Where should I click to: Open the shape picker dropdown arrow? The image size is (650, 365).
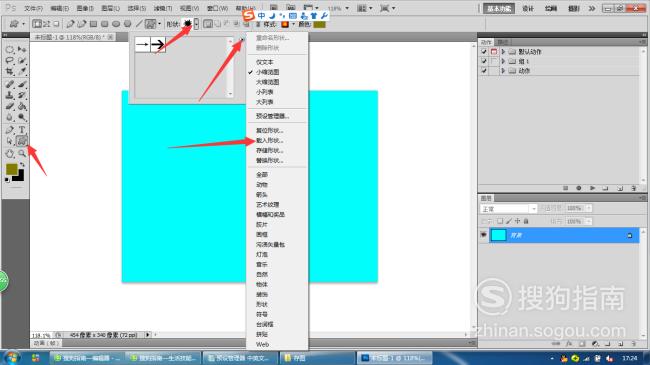[x=196, y=24]
